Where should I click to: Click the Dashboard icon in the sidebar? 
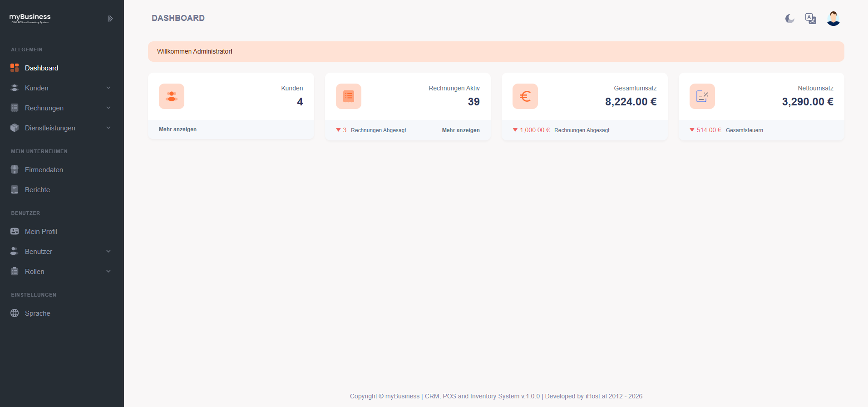[15, 68]
